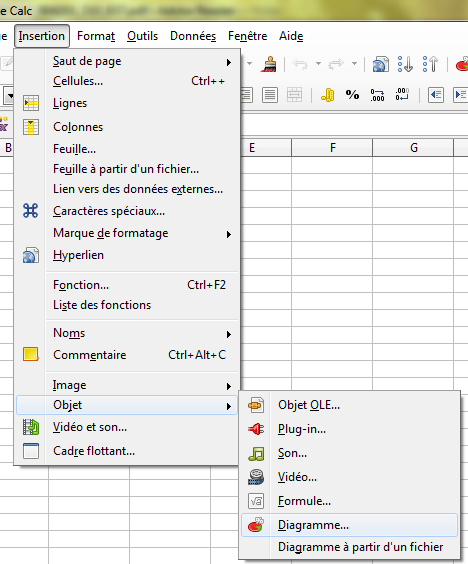Expand the Image submenu
This screenshot has height=564, width=468.
pos(127,385)
